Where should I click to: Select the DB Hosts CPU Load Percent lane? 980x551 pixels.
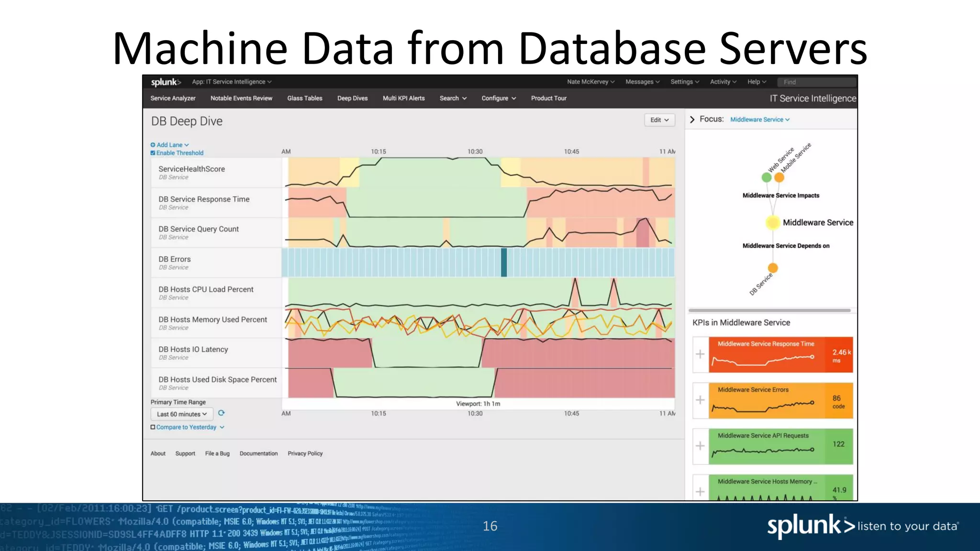(216, 293)
